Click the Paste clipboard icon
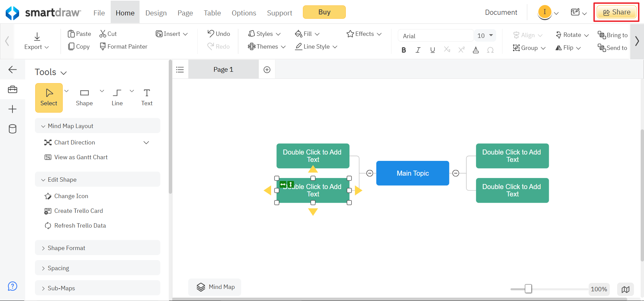This screenshot has height=301, width=644. [x=71, y=34]
